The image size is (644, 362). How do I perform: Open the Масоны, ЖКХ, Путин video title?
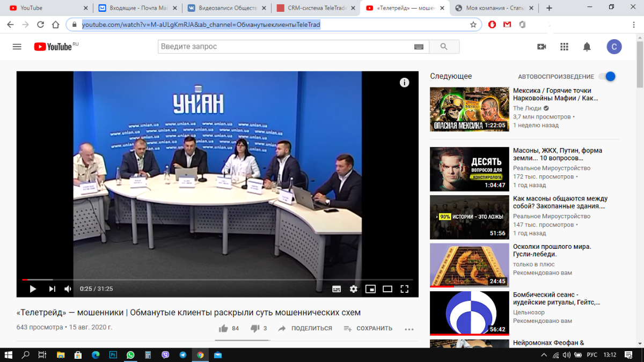coord(558,154)
